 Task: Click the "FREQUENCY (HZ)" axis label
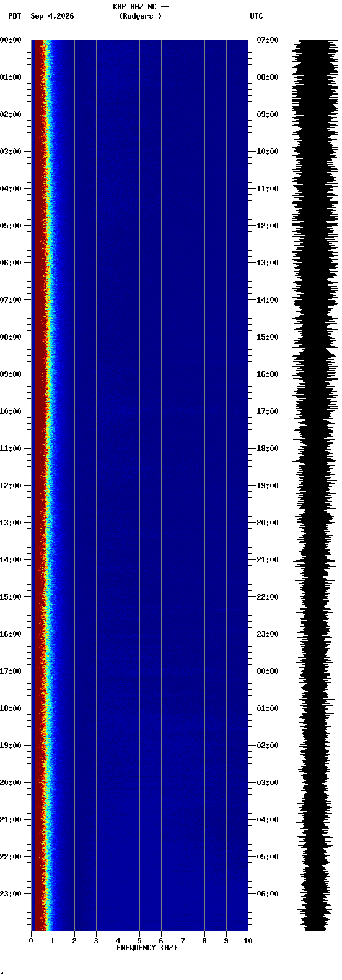pyautogui.click(x=147, y=947)
